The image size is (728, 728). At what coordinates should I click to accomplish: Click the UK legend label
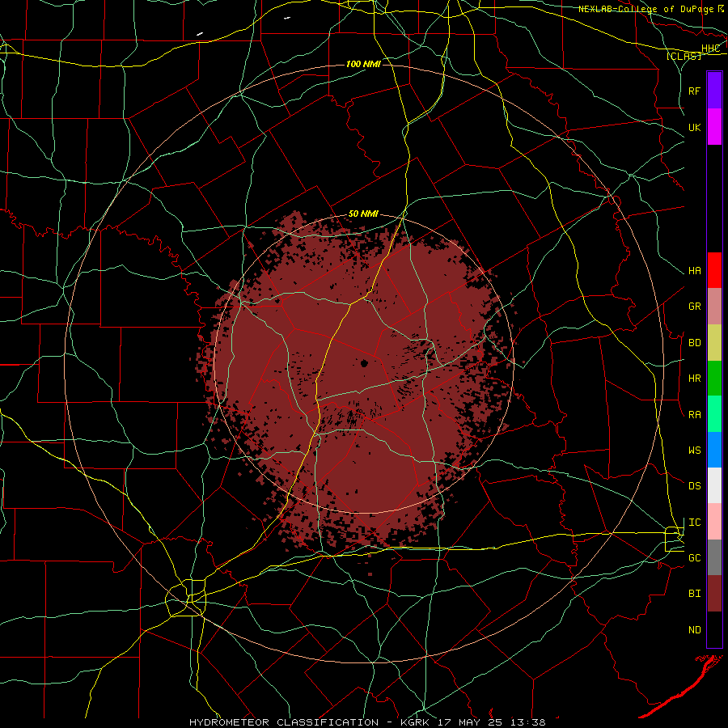[x=695, y=127]
